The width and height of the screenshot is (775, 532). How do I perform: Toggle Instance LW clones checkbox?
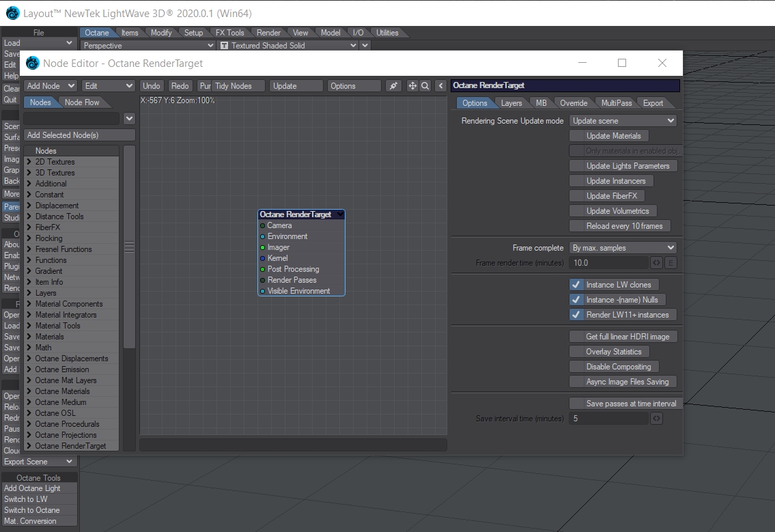coord(576,285)
